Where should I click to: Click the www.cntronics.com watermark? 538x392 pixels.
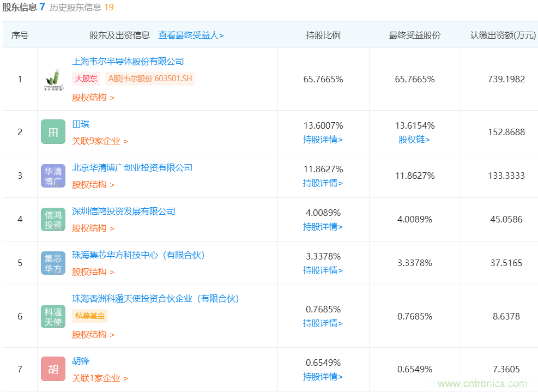(x=481, y=384)
